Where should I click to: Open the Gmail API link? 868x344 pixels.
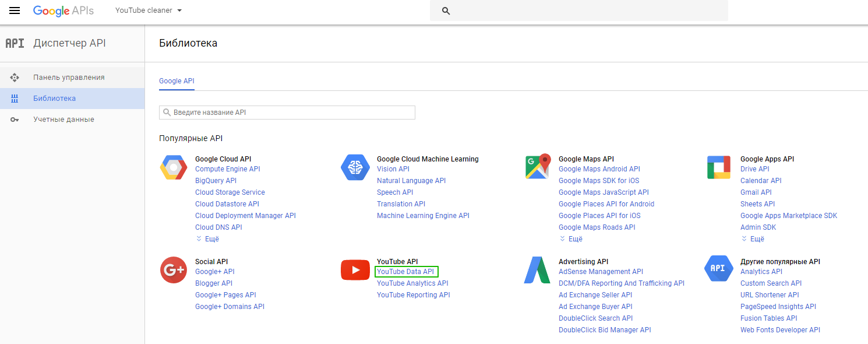(756, 192)
